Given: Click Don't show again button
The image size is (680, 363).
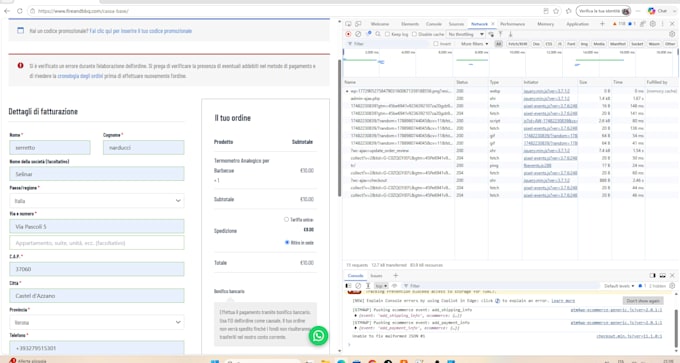Looking at the screenshot, I should [643, 301].
